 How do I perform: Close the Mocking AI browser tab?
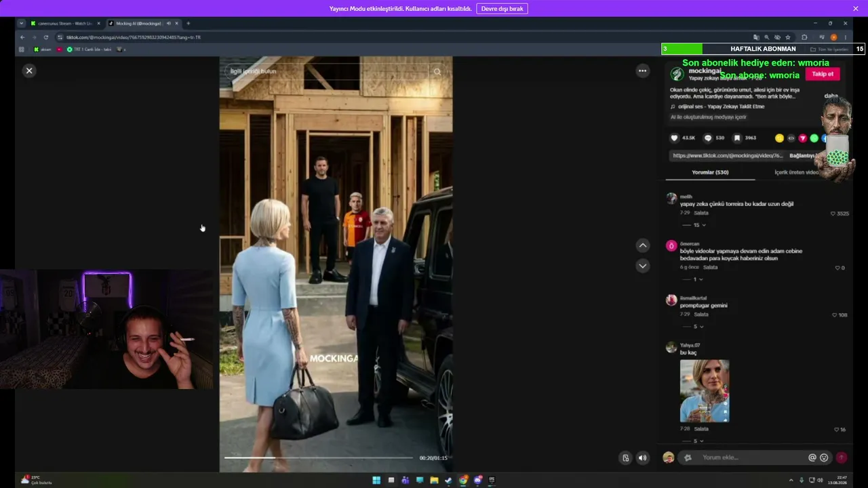click(x=177, y=23)
